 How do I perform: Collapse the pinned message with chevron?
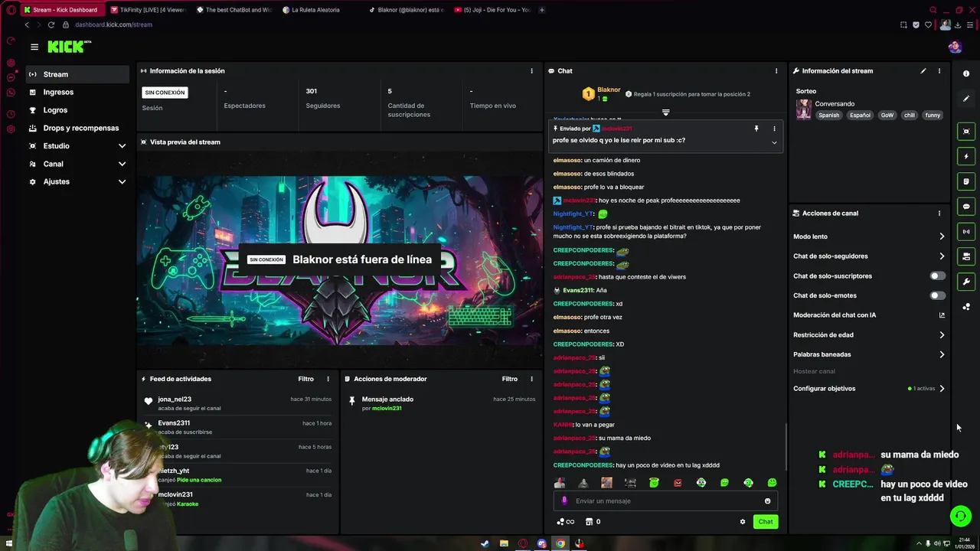point(774,142)
